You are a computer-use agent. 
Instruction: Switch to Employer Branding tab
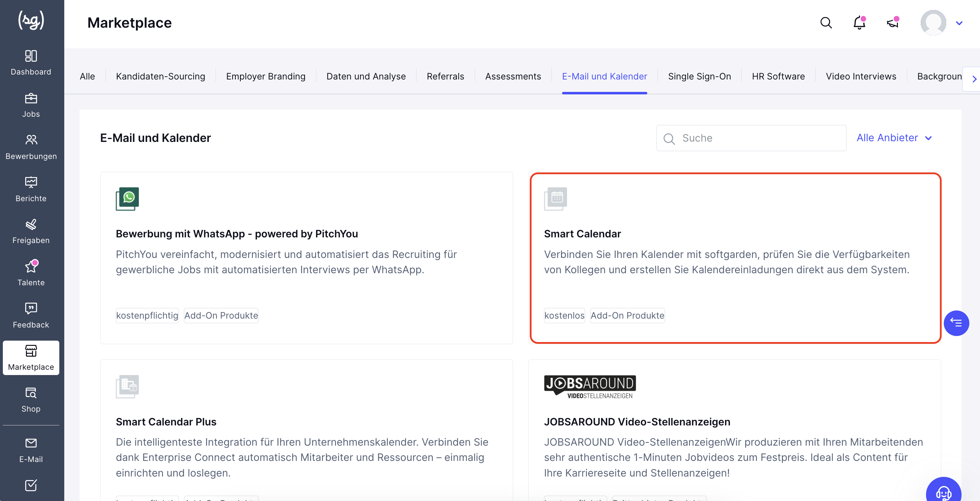point(266,76)
